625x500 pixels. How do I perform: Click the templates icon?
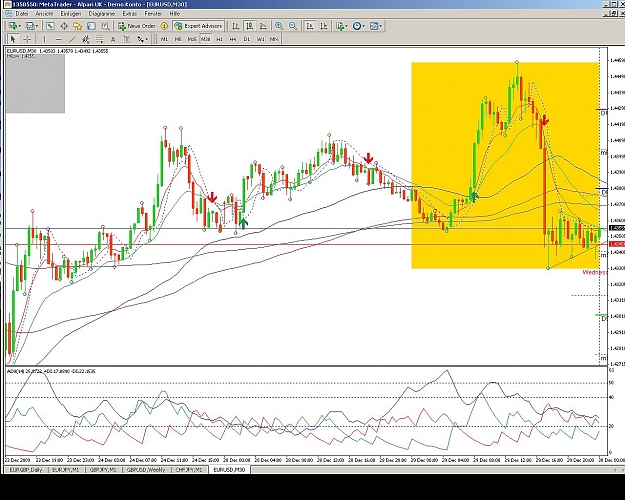point(374,26)
